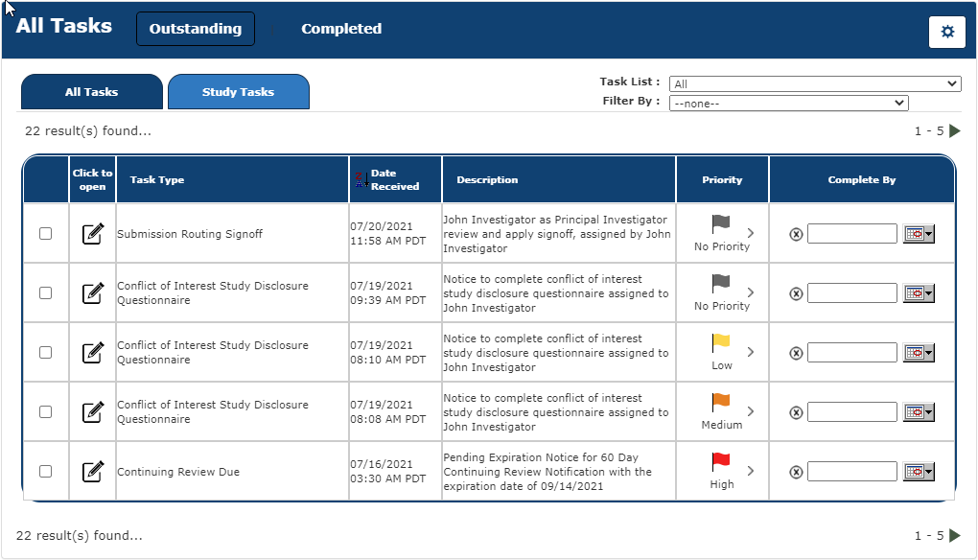Click Complete By field for Medium priority task

coord(852,411)
